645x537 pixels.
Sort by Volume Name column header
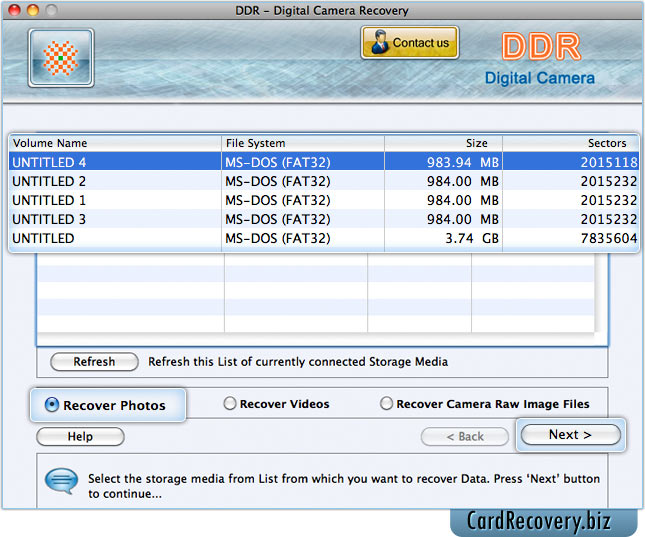click(115, 143)
